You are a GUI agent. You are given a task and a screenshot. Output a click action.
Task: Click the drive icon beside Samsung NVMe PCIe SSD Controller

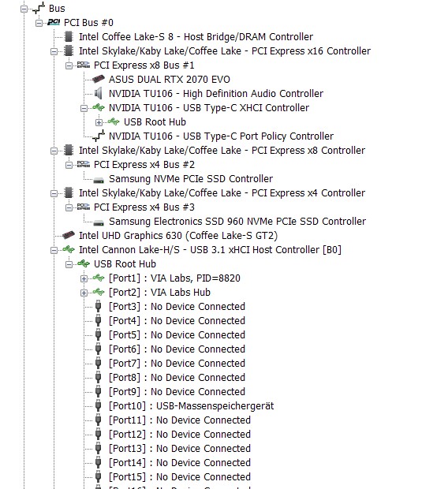[x=99, y=180]
